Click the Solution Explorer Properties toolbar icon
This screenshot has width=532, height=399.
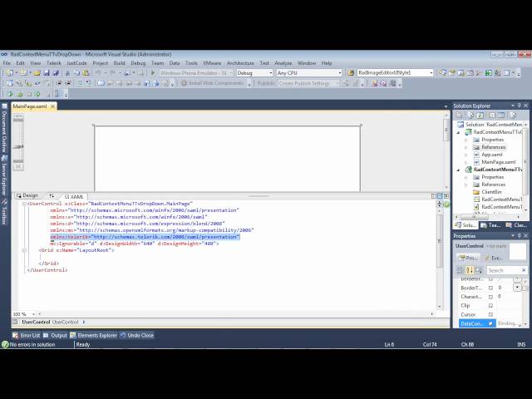pyautogui.click(x=459, y=116)
